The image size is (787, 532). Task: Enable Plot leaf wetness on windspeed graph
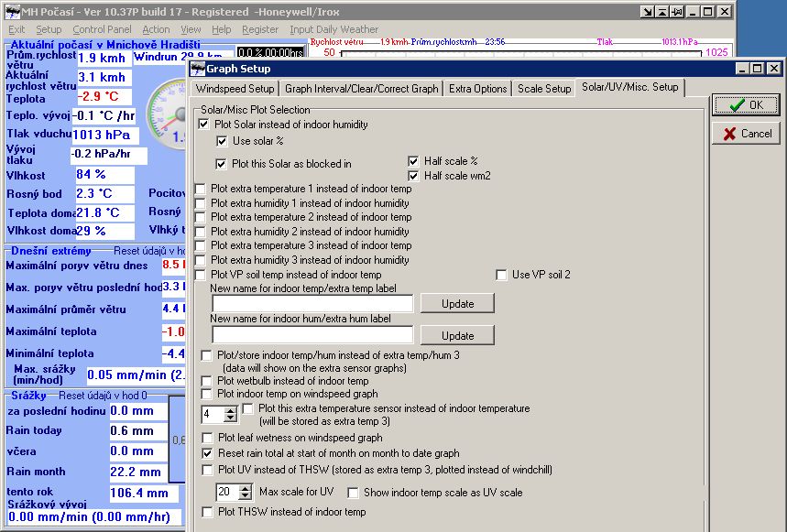point(206,438)
